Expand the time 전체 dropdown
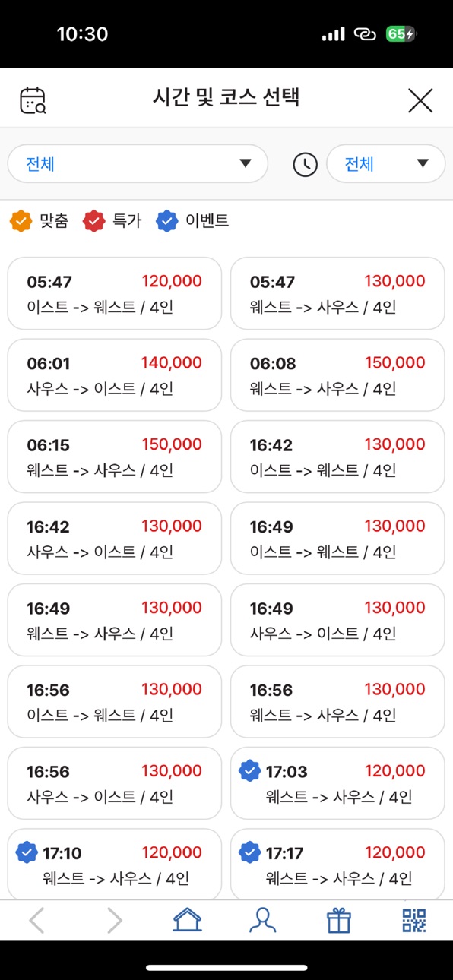This screenshot has height=980, width=453. pos(385,163)
